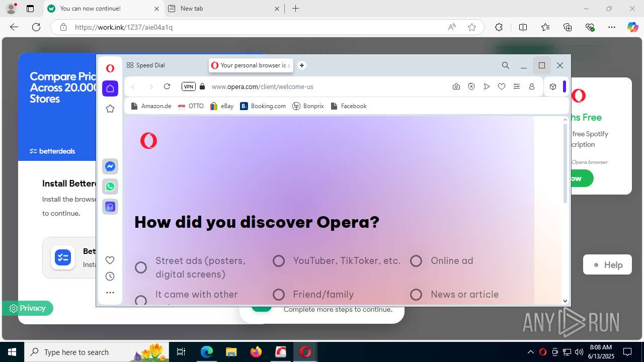Click the Help button on the work.ink page
This screenshot has width=644, height=362.
[607, 265]
